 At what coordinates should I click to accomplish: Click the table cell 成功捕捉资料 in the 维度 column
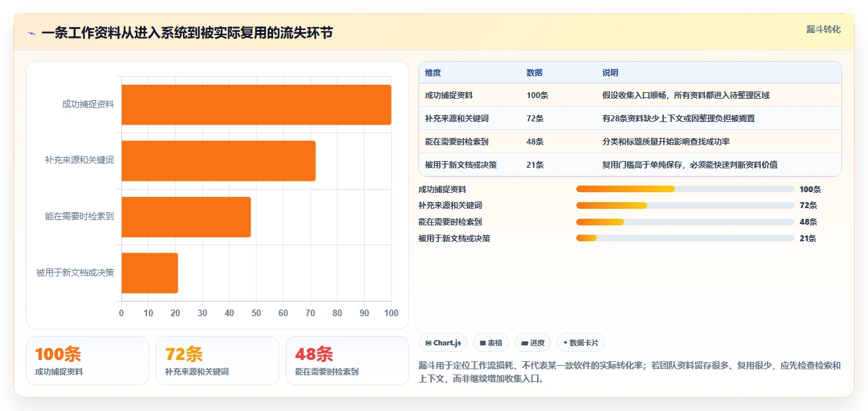[x=449, y=95]
